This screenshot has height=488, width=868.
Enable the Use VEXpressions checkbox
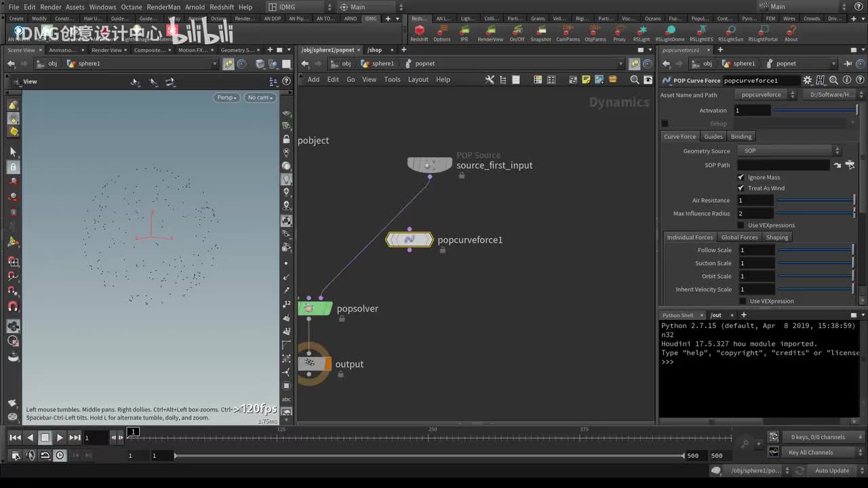pyautogui.click(x=741, y=225)
